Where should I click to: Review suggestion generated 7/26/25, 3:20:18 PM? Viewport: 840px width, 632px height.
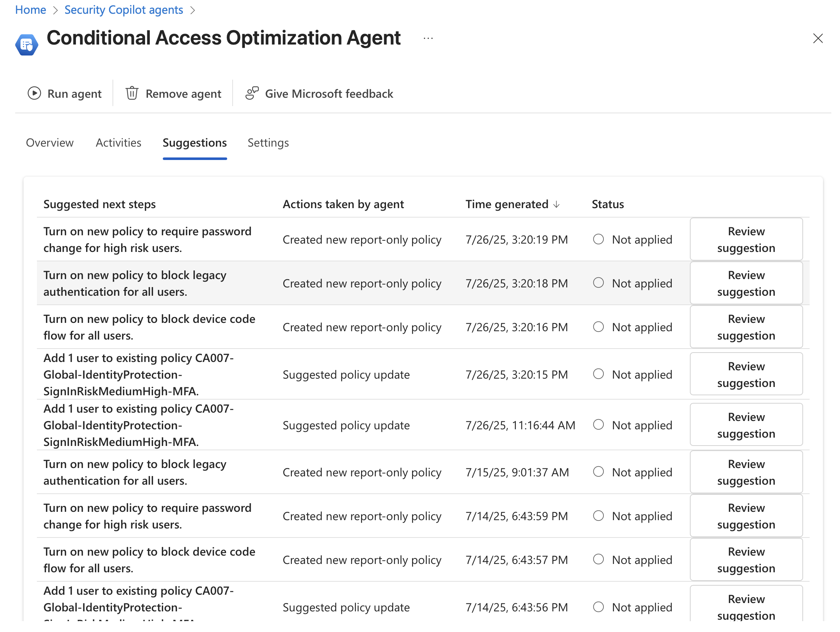(746, 283)
